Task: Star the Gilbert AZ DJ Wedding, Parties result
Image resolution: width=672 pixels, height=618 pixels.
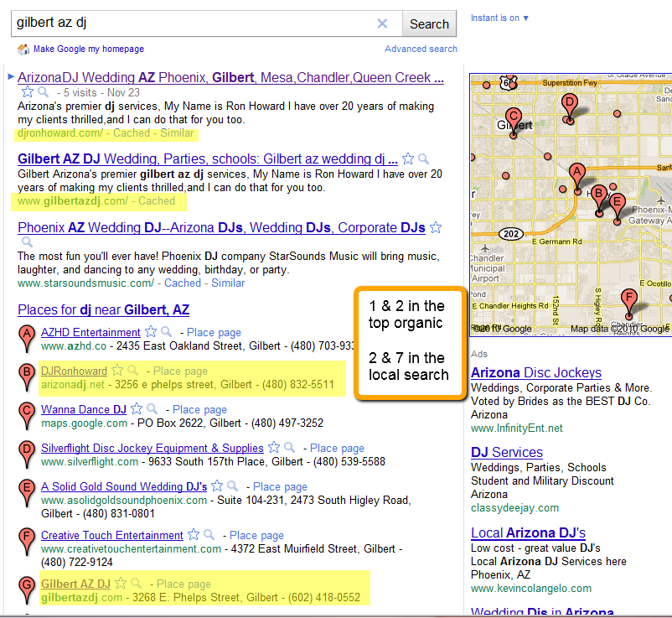Action: 408,158
